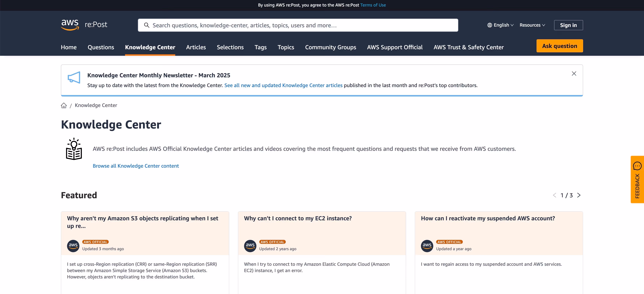The height and width of the screenshot is (294, 644).
Task: Open the EC2 instance connection article title
Action: 298,218
